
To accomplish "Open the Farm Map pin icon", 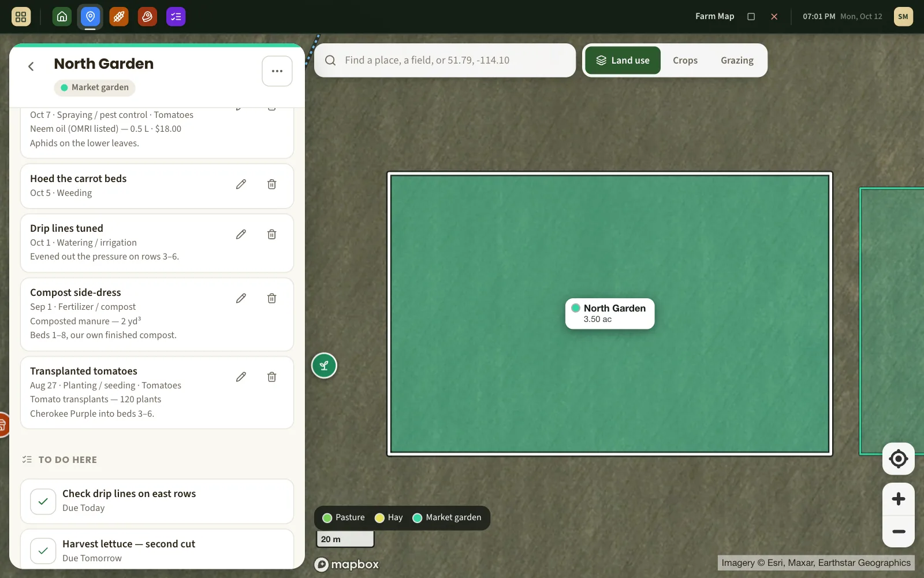I will tap(90, 17).
